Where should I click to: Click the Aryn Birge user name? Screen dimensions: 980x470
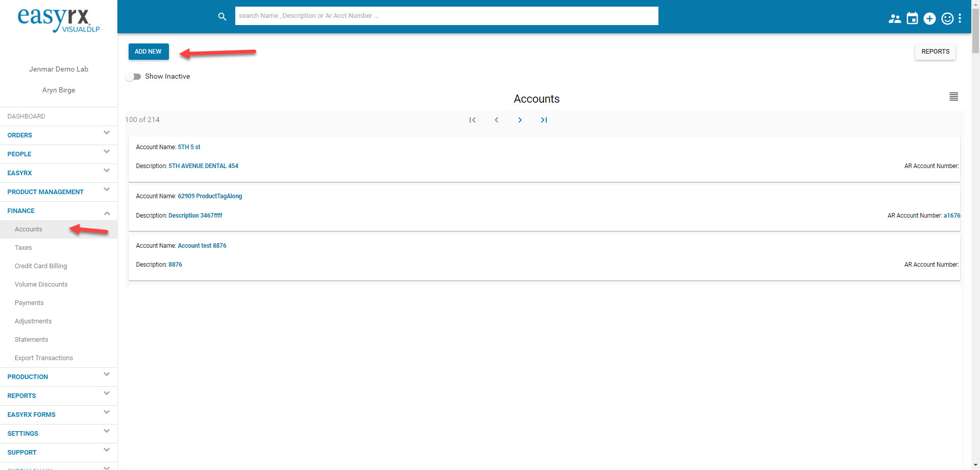(x=59, y=90)
